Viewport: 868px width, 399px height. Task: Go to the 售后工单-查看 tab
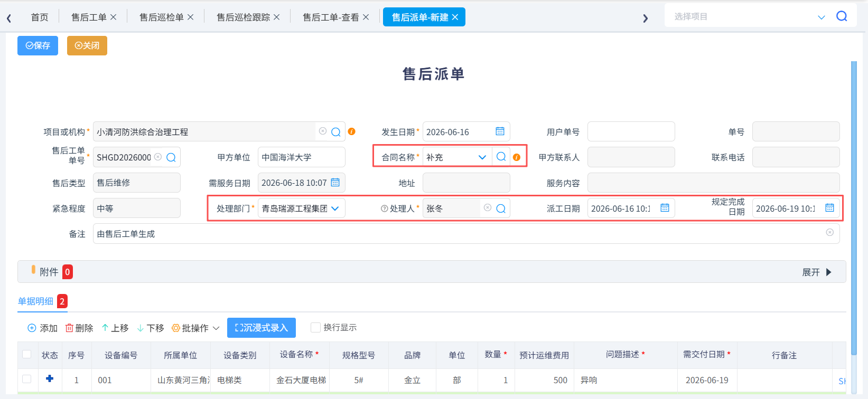tap(331, 17)
